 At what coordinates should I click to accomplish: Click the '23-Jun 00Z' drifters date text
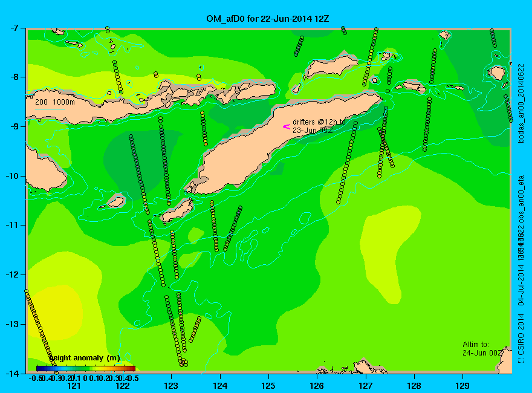[x=313, y=131]
